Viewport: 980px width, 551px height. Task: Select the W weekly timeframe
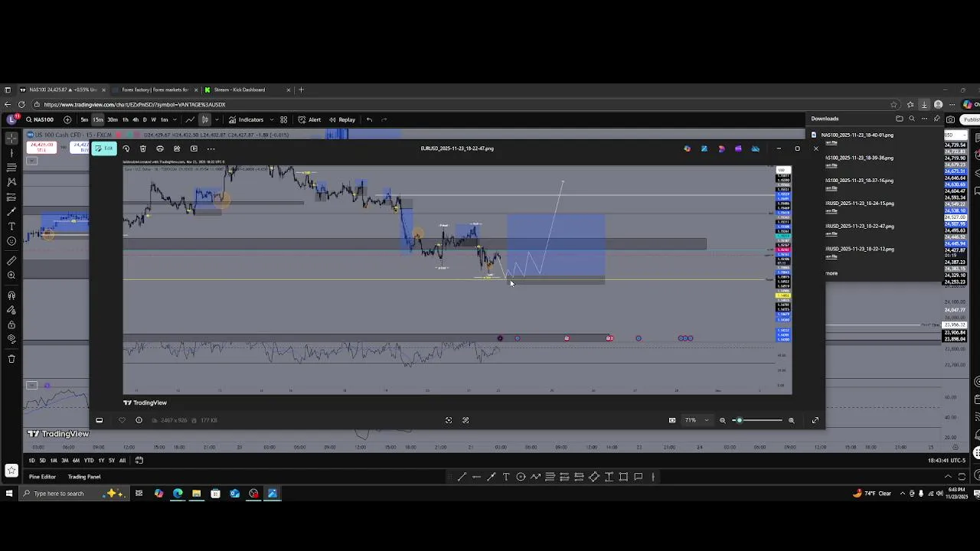(x=153, y=119)
